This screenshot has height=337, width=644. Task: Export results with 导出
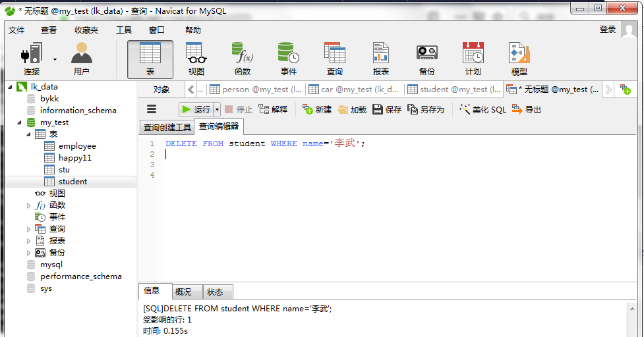[x=527, y=109]
